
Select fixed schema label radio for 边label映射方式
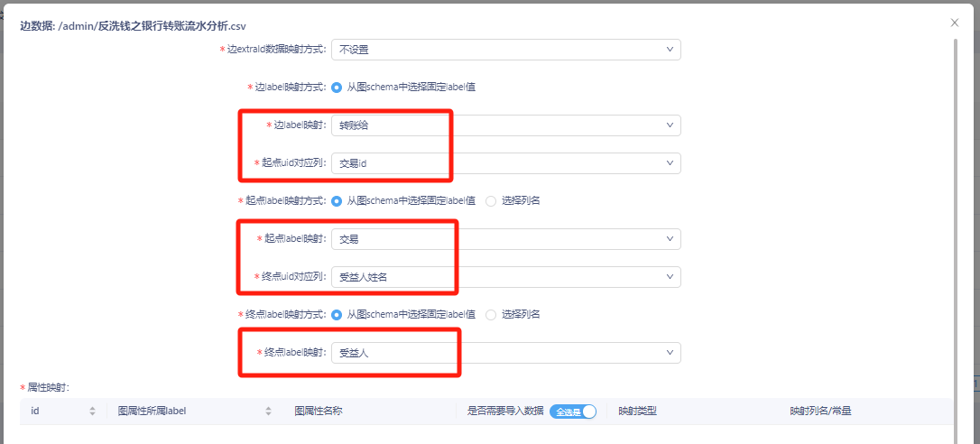coord(337,88)
